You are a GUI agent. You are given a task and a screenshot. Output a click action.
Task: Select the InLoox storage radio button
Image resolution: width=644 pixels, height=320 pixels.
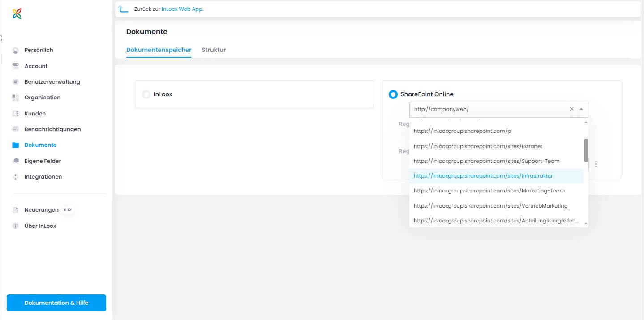(x=146, y=94)
